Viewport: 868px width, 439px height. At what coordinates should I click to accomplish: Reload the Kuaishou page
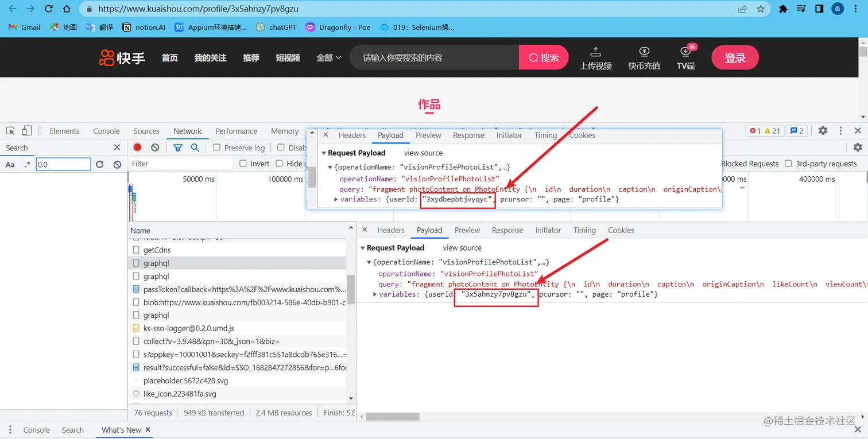[x=49, y=9]
